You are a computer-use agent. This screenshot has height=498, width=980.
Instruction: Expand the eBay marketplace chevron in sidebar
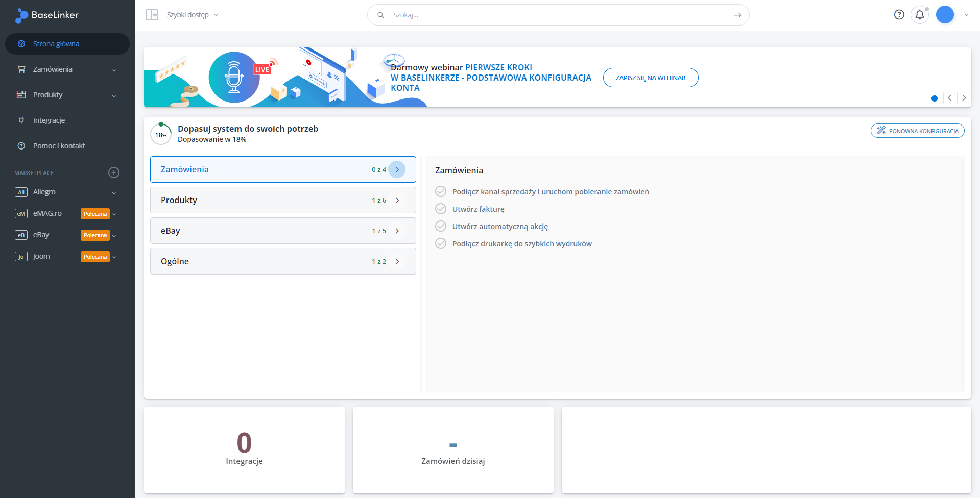(114, 236)
